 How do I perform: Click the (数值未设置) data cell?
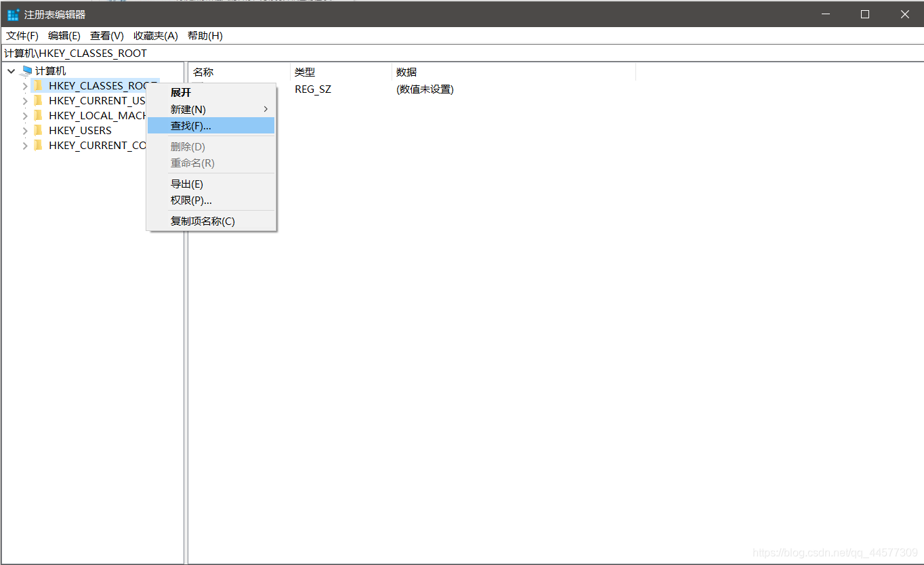point(425,89)
